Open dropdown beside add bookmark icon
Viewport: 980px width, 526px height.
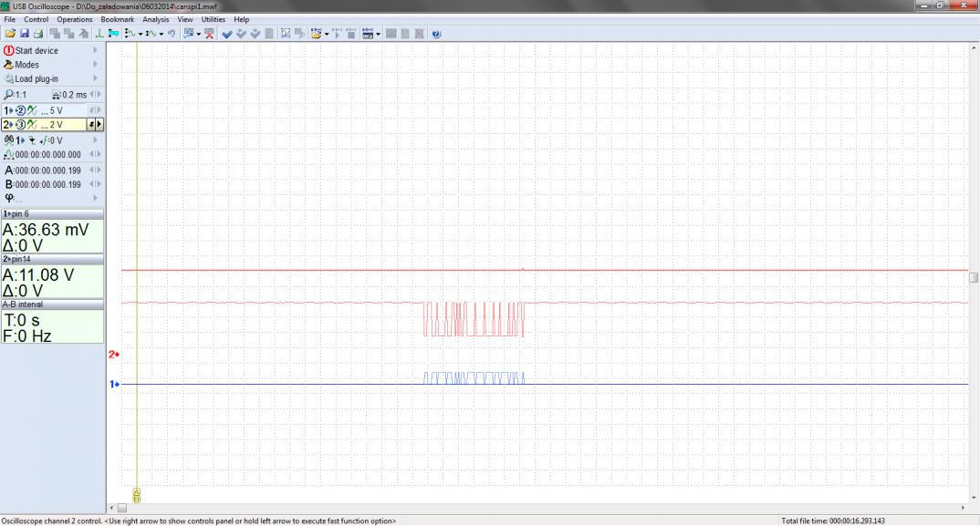click(x=199, y=35)
